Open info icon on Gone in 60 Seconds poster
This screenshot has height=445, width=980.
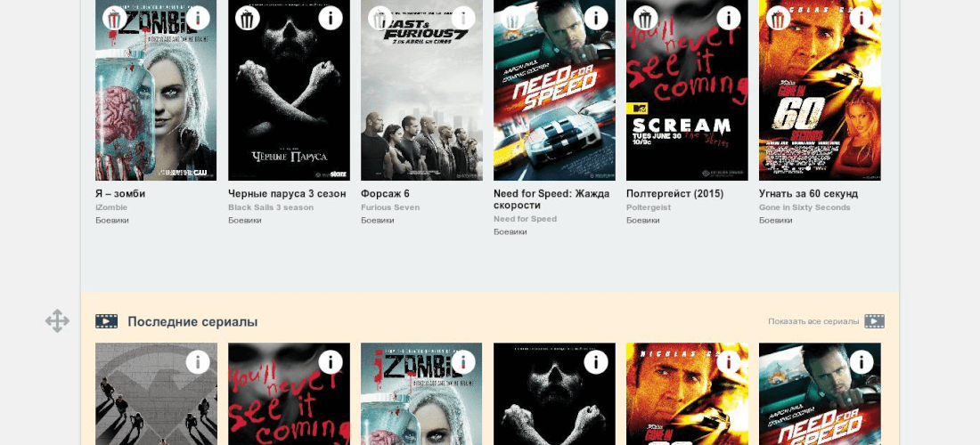click(x=862, y=18)
